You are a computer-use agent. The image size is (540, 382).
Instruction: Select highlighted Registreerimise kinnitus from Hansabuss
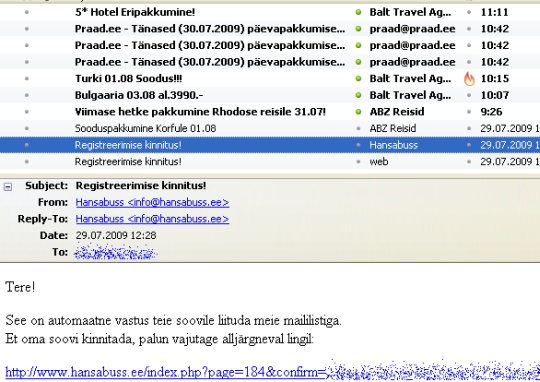270,145
